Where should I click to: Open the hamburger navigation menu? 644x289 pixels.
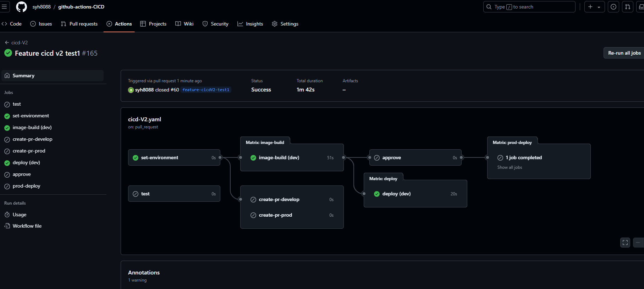[x=4, y=7]
